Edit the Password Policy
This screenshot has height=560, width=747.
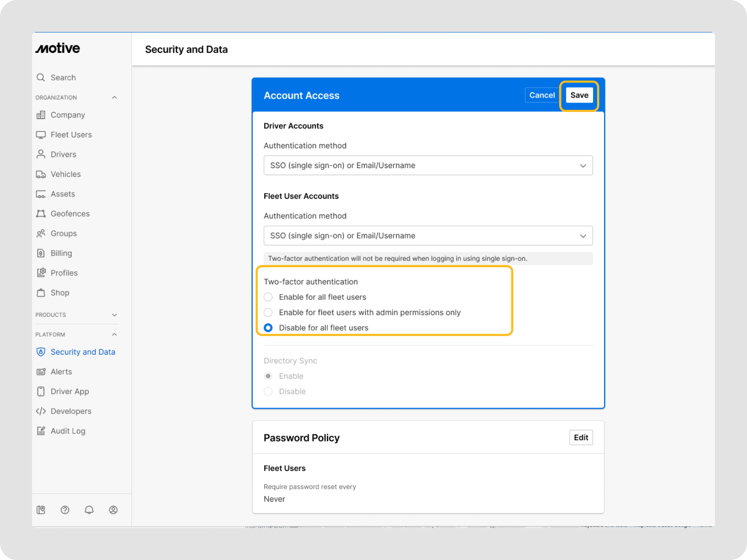click(581, 437)
